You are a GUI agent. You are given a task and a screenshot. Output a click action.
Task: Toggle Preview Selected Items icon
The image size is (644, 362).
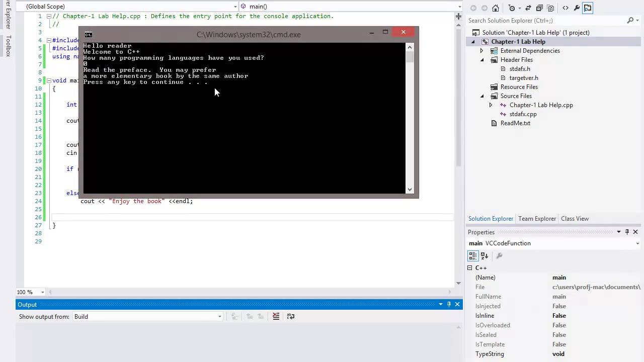coord(588,8)
